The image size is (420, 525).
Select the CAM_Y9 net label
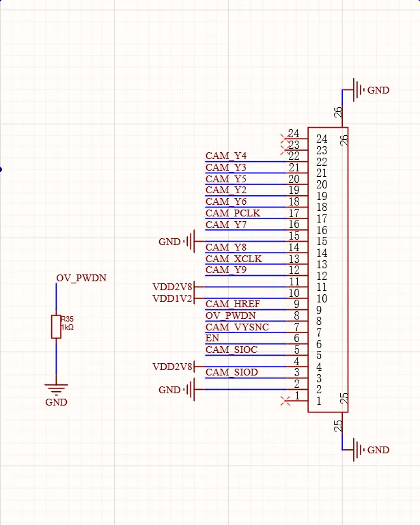tap(226, 270)
